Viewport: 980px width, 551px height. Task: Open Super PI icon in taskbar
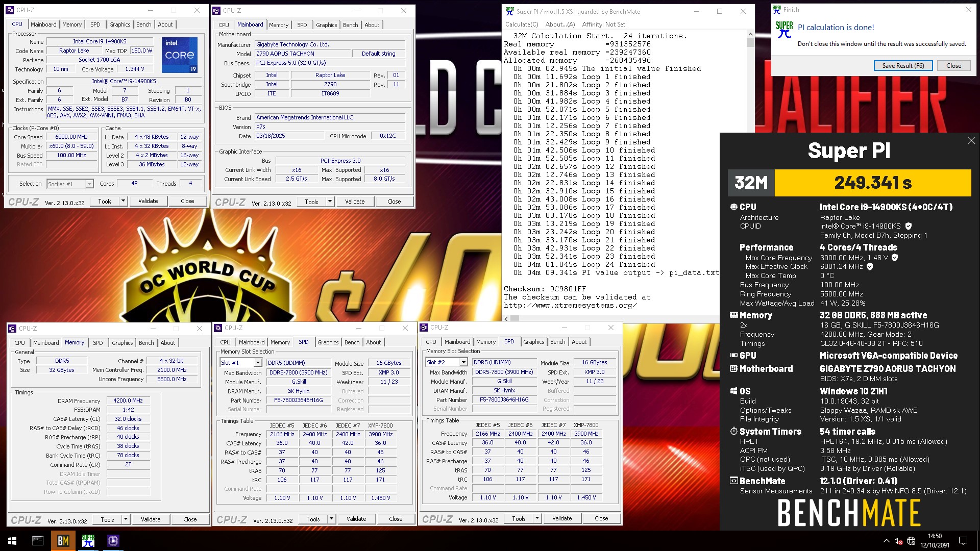pyautogui.click(x=88, y=541)
